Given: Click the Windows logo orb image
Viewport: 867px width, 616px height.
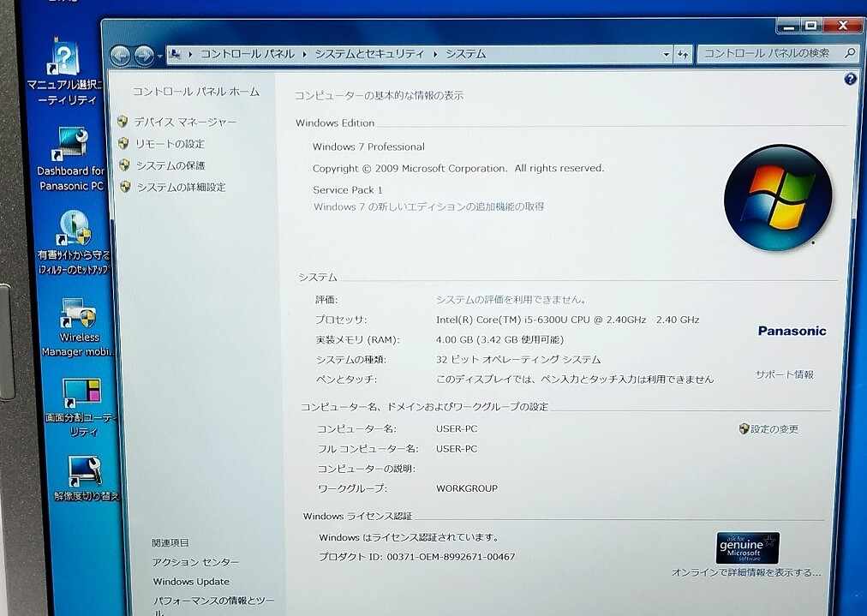Looking at the screenshot, I should click(x=778, y=197).
